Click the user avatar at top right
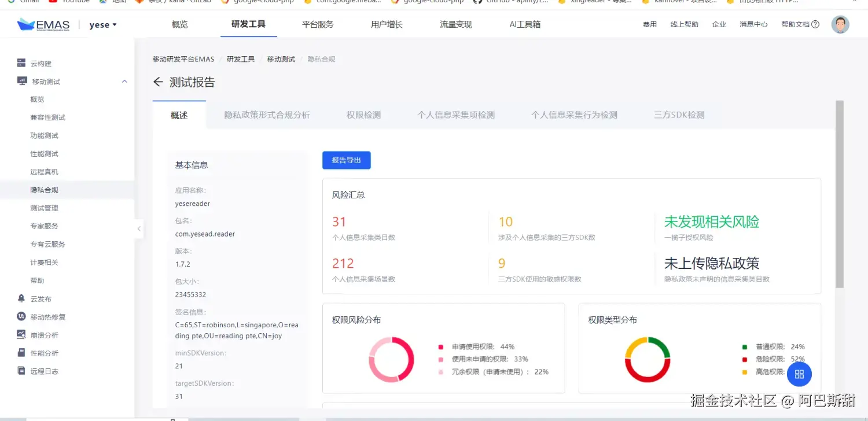Image resolution: width=868 pixels, height=421 pixels. 840,24
